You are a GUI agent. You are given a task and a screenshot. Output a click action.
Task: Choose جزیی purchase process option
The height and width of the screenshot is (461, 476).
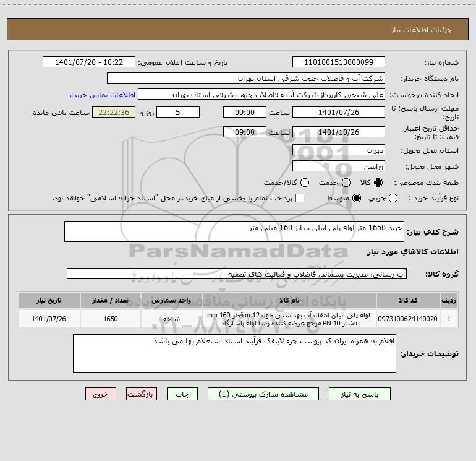pos(393,199)
